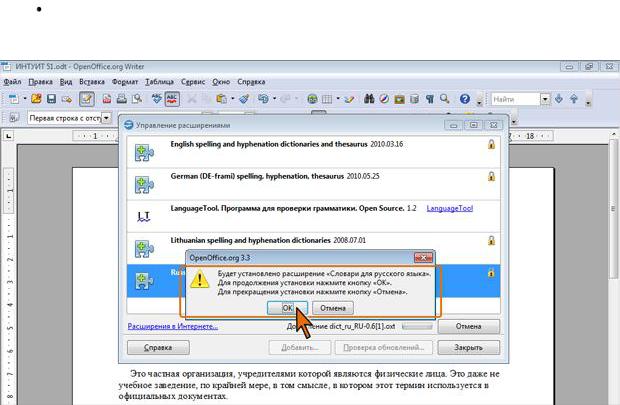Cancel the extension download with Отмена
Screen dimensions: 620x405
(x=469, y=327)
